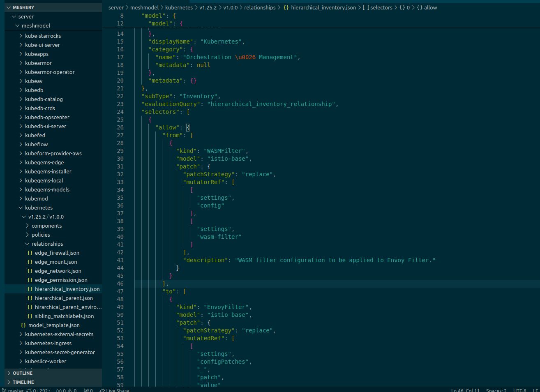This screenshot has width=540, height=392.
Task: Click the v1.25.2 breadcrumb
Action: tap(208, 7)
